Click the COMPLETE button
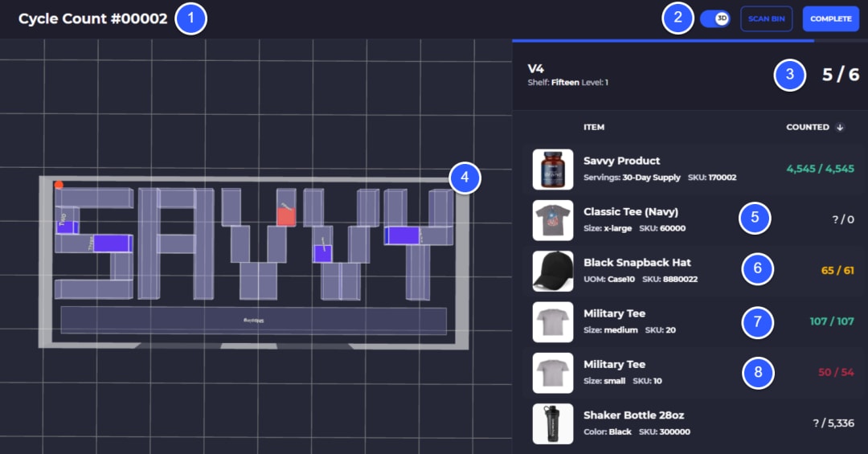868x454 pixels. pos(831,18)
